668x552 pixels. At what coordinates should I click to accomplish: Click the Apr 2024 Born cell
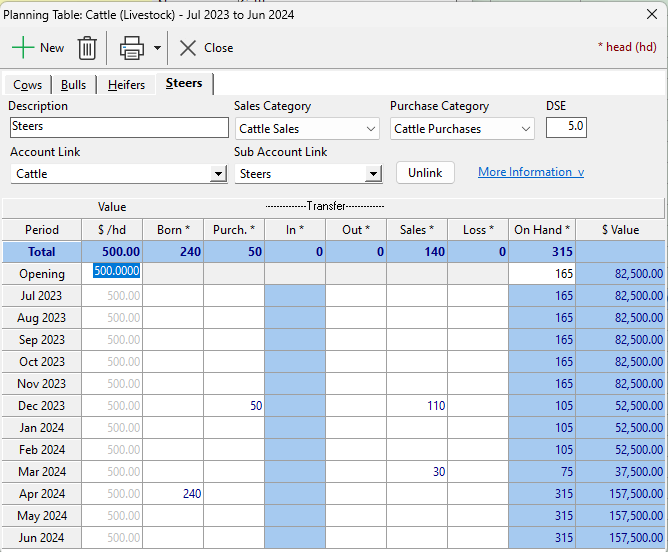173,494
